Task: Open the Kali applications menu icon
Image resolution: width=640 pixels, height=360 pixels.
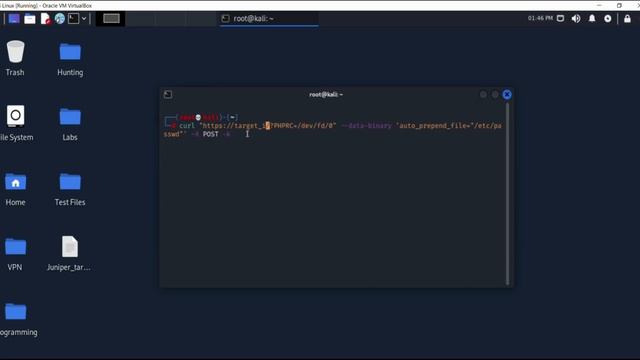Action: (14, 18)
